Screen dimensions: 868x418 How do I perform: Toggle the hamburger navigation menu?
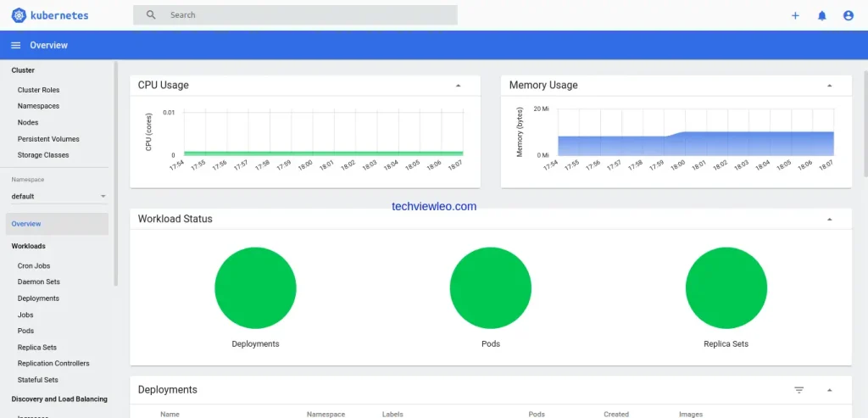click(15, 46)
